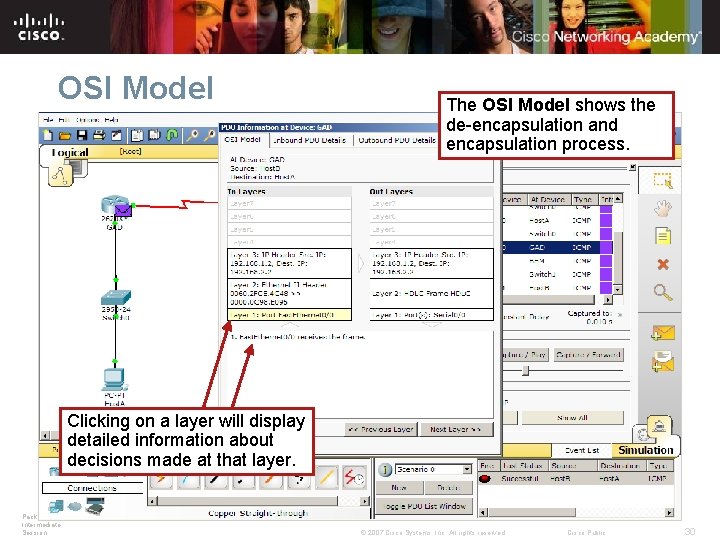Click the New scenario button

point(399,488)
